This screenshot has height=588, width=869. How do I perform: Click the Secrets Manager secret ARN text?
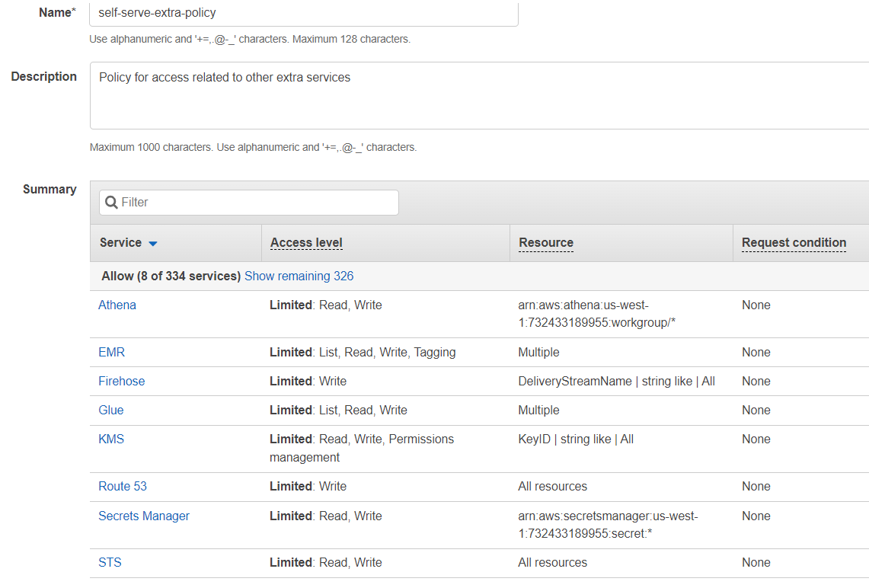(x=608, y=525)
